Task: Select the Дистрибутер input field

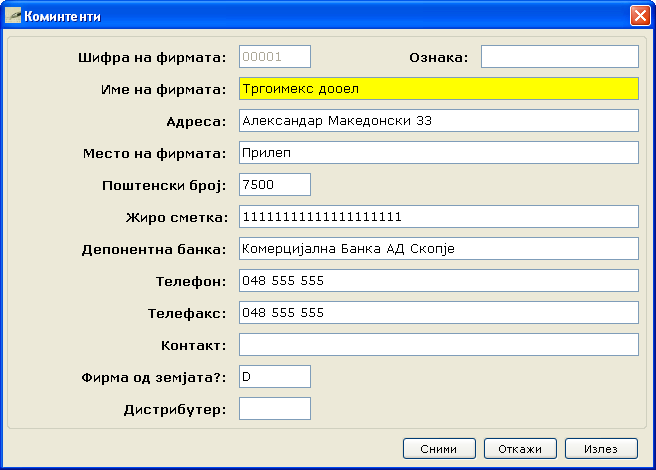Action: (275, 409)
